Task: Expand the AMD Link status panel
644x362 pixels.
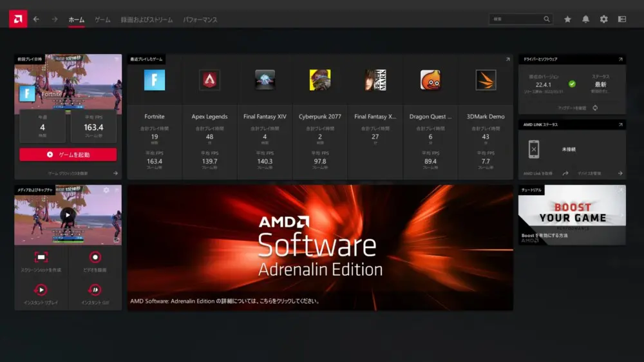Action: (x=621, y=124)
